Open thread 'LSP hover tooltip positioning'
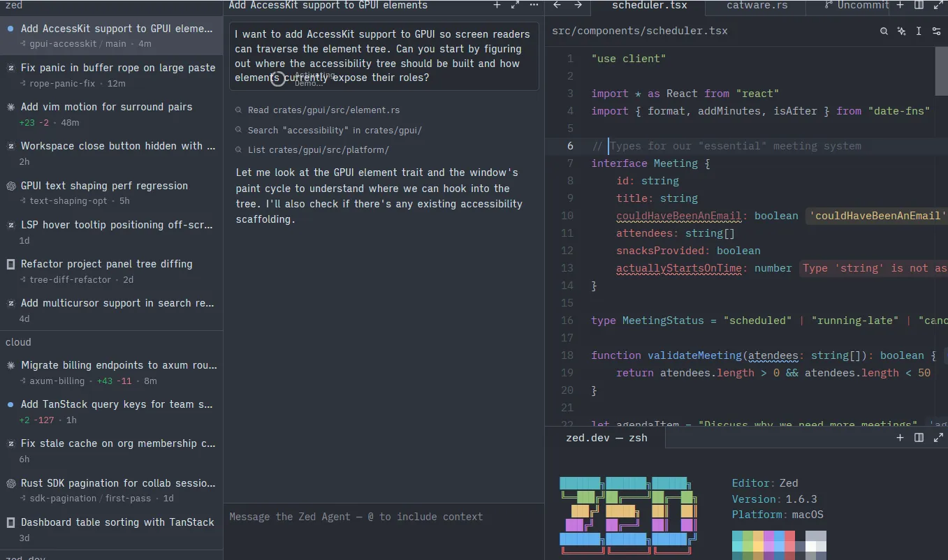This screenshot has width=948, height=560. 112,232
